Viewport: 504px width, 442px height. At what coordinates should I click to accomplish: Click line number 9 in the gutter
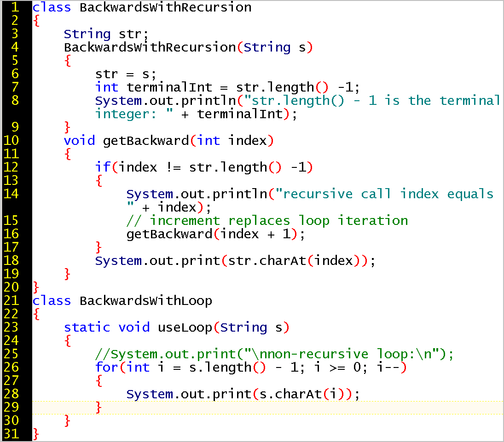pos(15,127)
